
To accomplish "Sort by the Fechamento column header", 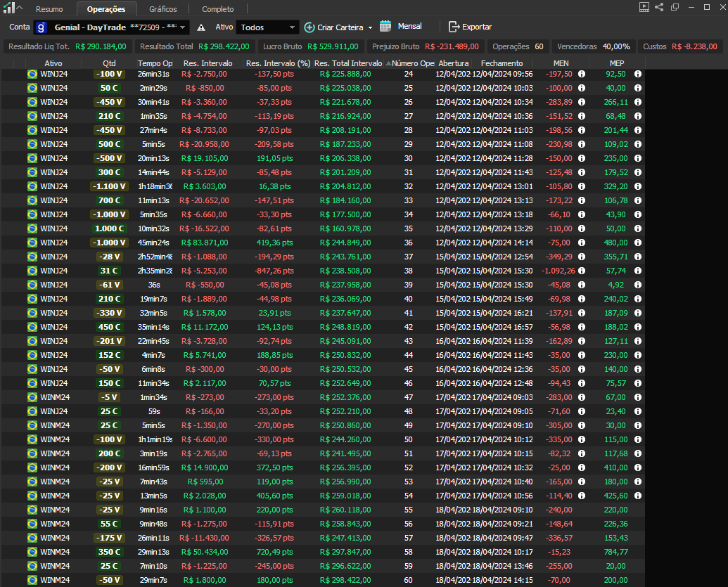I will [x=502, y=63].
